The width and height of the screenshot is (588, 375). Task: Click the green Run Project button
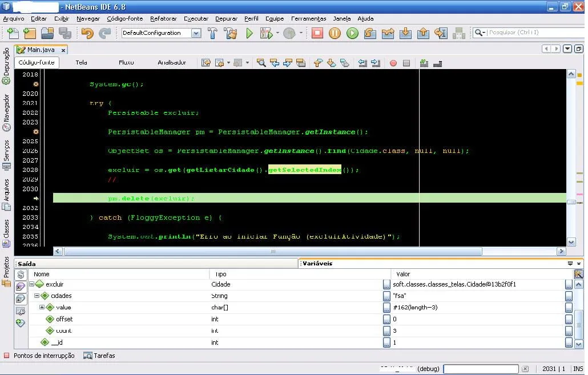tap(249, 33)
